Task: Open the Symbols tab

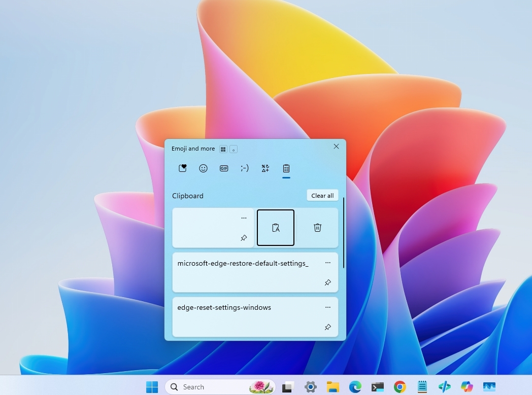Action: pyautogui.click(x=265, y=168)
